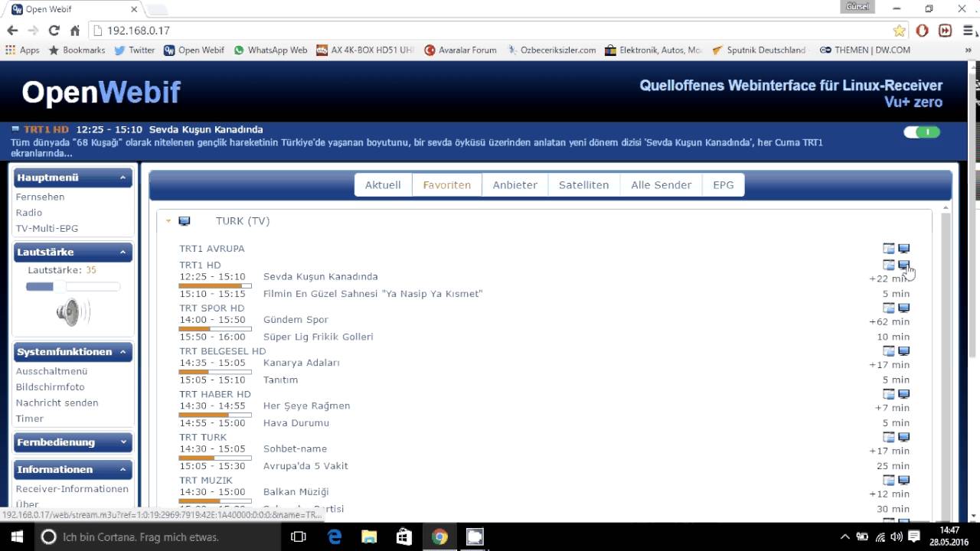Open Windows Store from taskbar
The image size is (980, 551).
[404, 536]
